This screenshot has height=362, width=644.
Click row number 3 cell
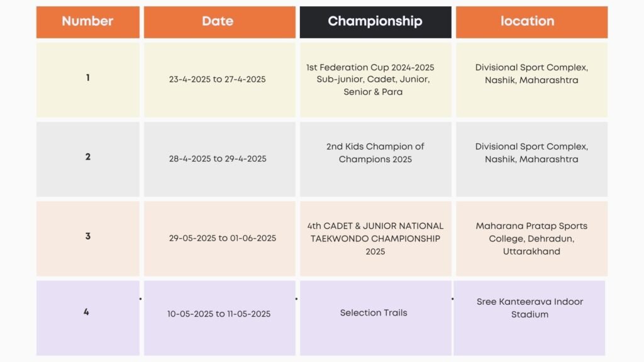[x=87, y=236]
